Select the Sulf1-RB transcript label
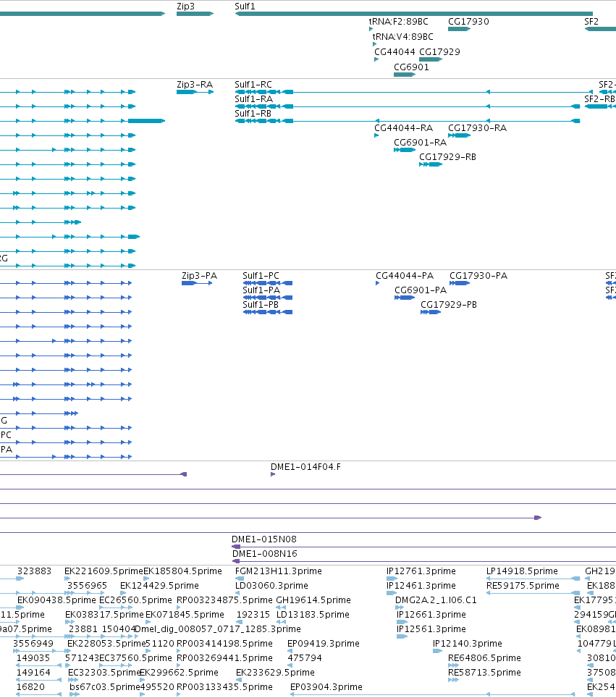 (x=253, y=114)
